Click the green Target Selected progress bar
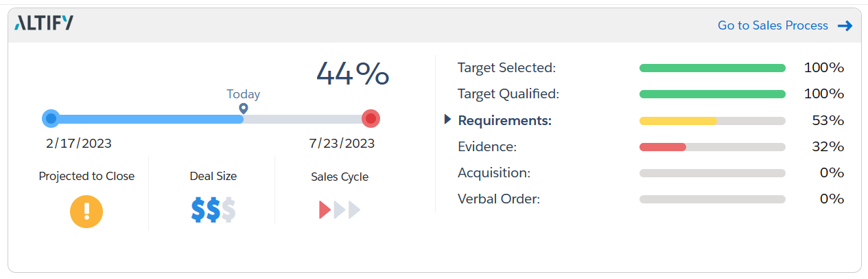 712,68
